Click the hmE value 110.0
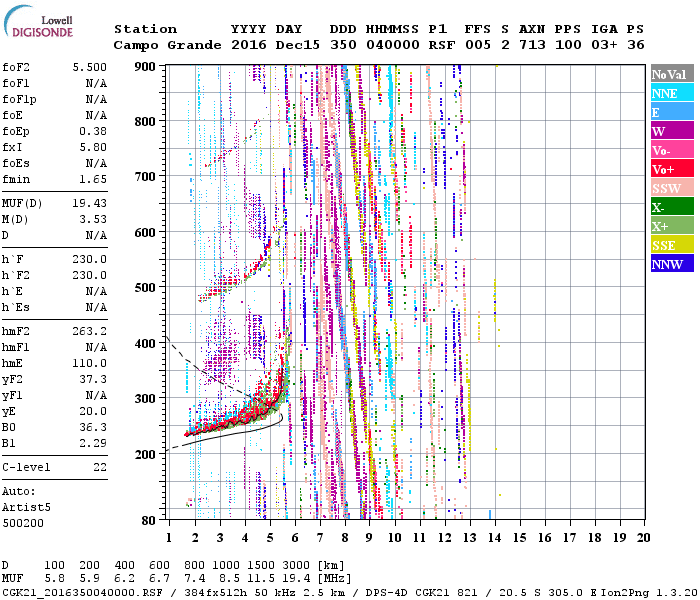 [90, 363]
